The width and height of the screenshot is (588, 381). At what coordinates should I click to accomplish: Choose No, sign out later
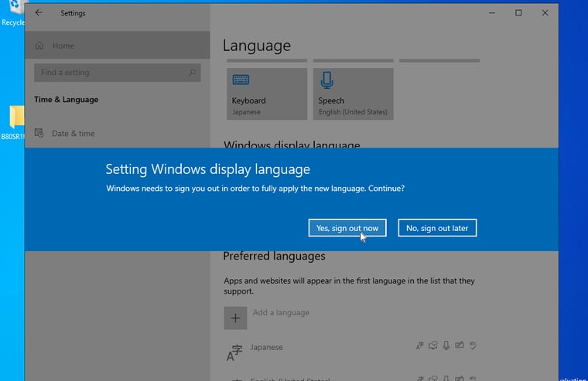click(x=437, y=228)
